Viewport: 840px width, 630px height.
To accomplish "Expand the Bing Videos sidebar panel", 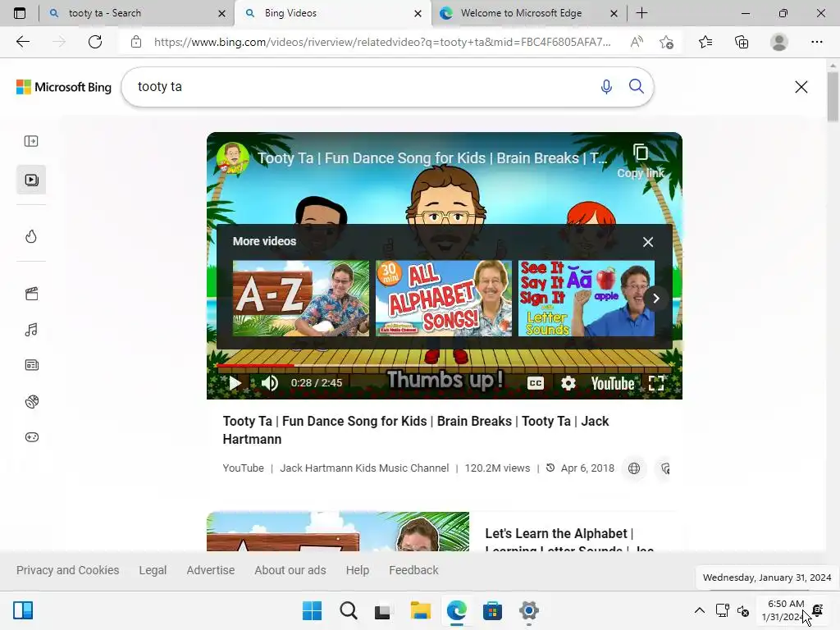I will (x=31, y=141).
